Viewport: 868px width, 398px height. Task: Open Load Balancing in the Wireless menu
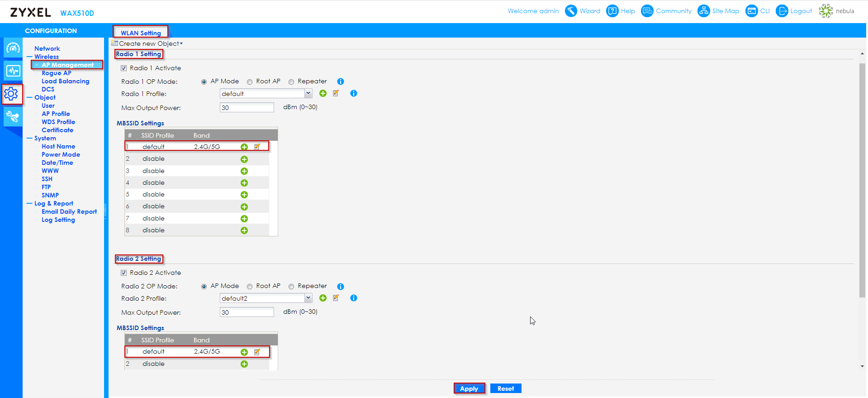65,81
